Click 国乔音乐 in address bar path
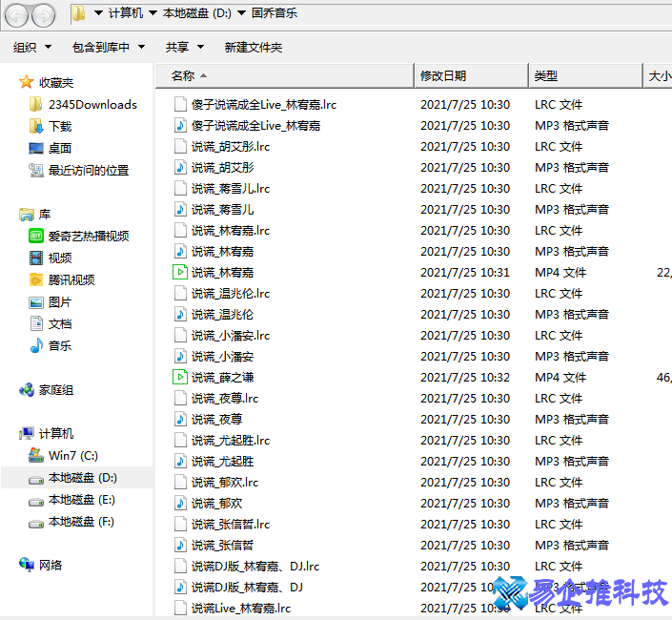672x620 pixels. tap(275, 13)
